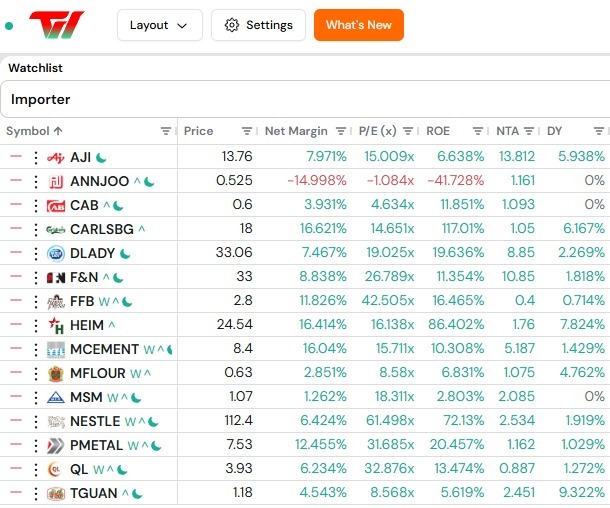610x508 pixels.
Task: Open the Layout dropdown
Action: click(x=160, y=25)
